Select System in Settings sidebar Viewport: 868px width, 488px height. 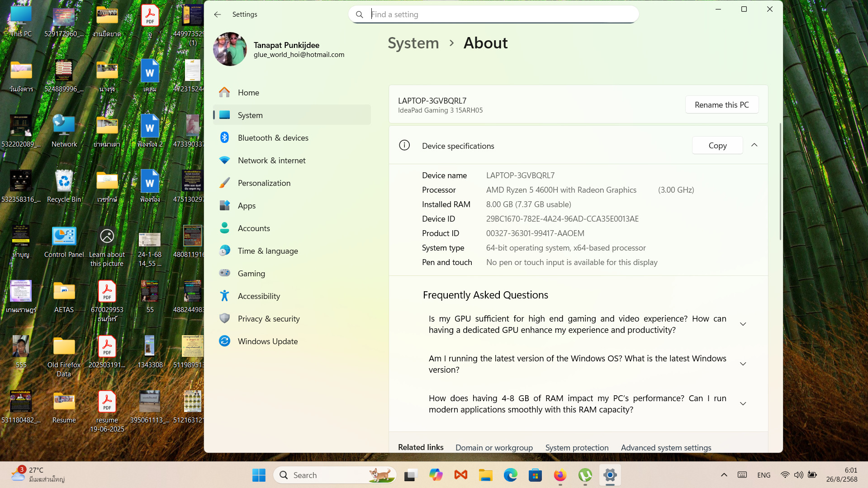(x=292, y=115)
